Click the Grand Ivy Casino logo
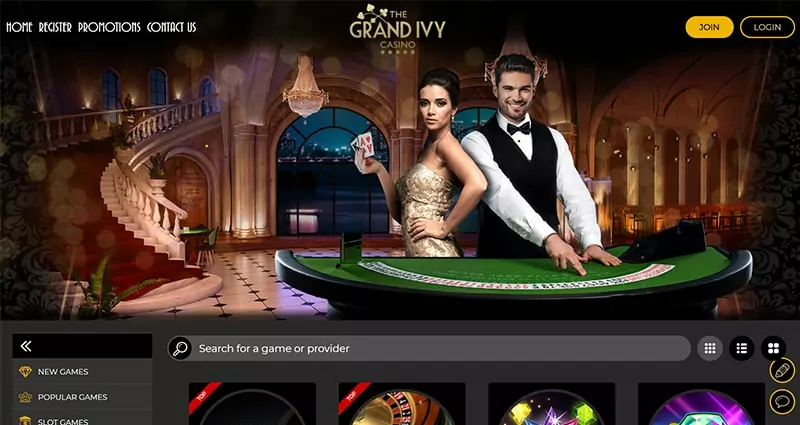 point(397,29)
